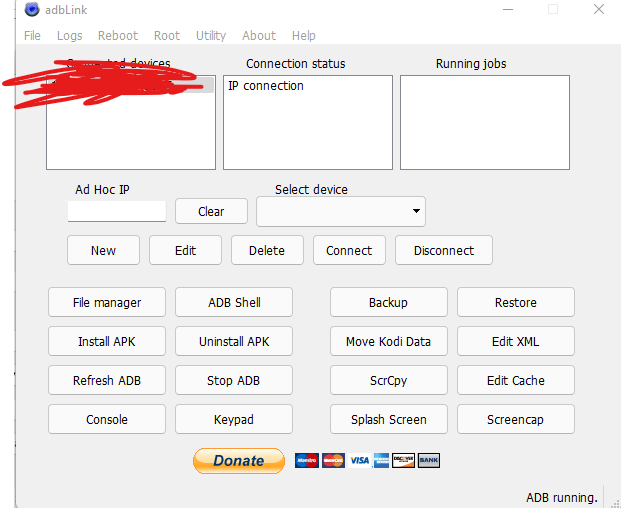Viewport: 621px width, 508px height.
Task: Open the Help menu
Action: (304, 36)
